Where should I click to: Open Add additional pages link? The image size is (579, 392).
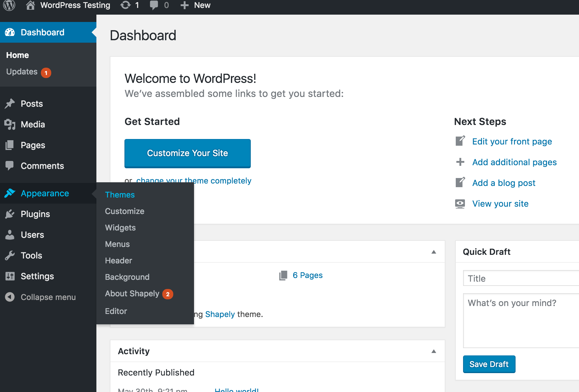point(514,162)
